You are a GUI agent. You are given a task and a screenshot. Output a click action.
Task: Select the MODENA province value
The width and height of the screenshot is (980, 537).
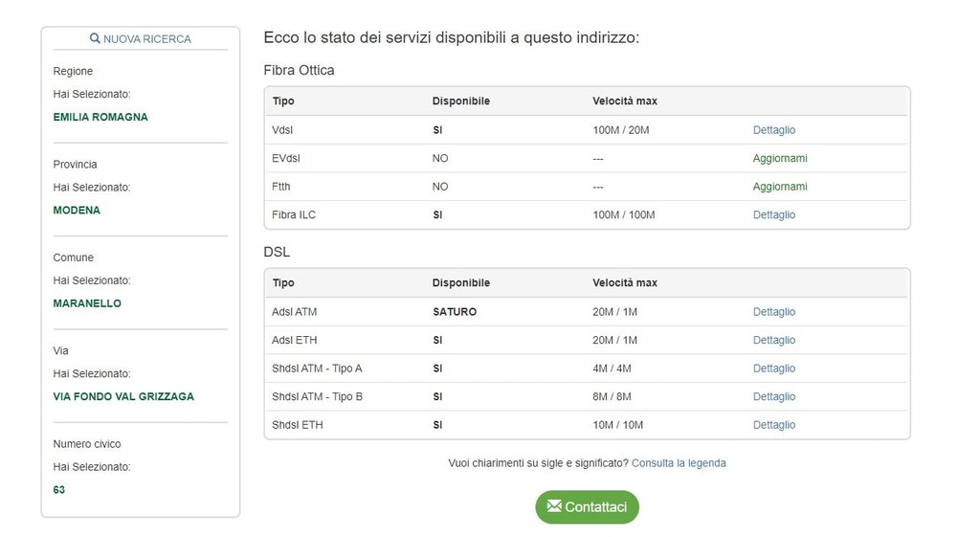pyautogui.click(x=77, y=210)
